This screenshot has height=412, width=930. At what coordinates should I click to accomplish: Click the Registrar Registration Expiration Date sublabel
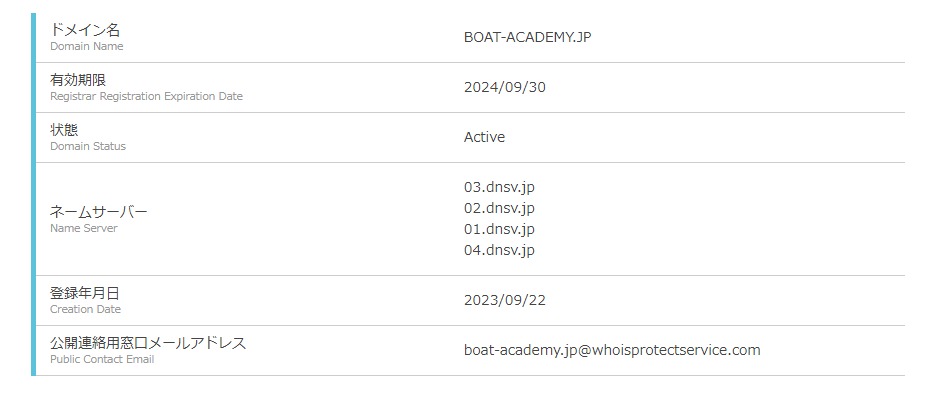[146, 96]
